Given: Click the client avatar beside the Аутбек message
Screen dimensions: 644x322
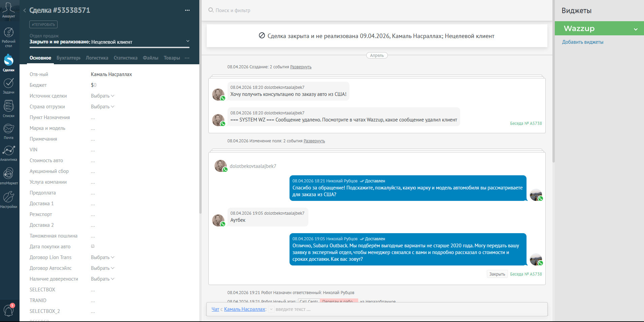Looking at the screenshot, I should (x=218, y=220).
